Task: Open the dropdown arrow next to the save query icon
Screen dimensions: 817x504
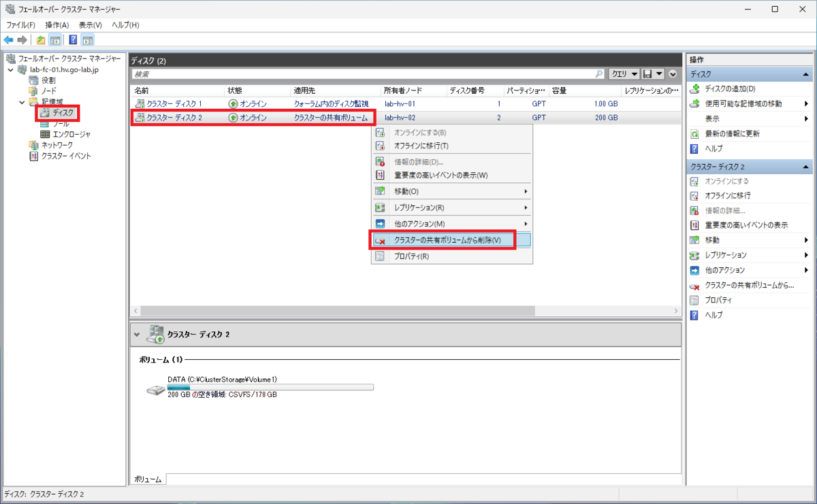Action: 660,73
